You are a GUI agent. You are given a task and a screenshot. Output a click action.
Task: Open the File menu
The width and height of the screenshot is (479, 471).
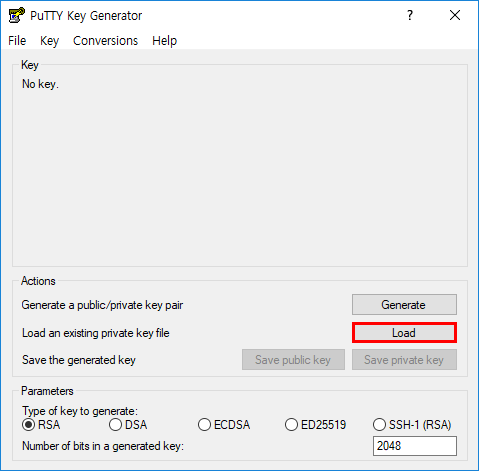[x=17, y=41]
